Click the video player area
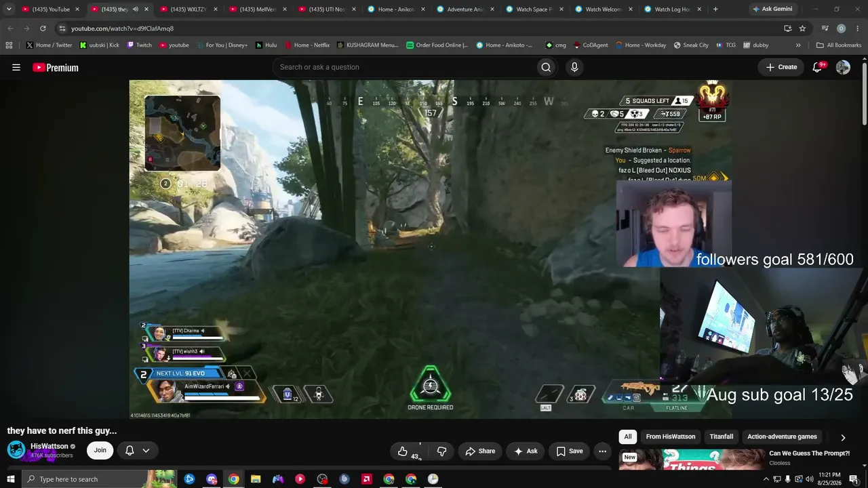This screenshot has height=488, width=868. (x=430, y=249)
